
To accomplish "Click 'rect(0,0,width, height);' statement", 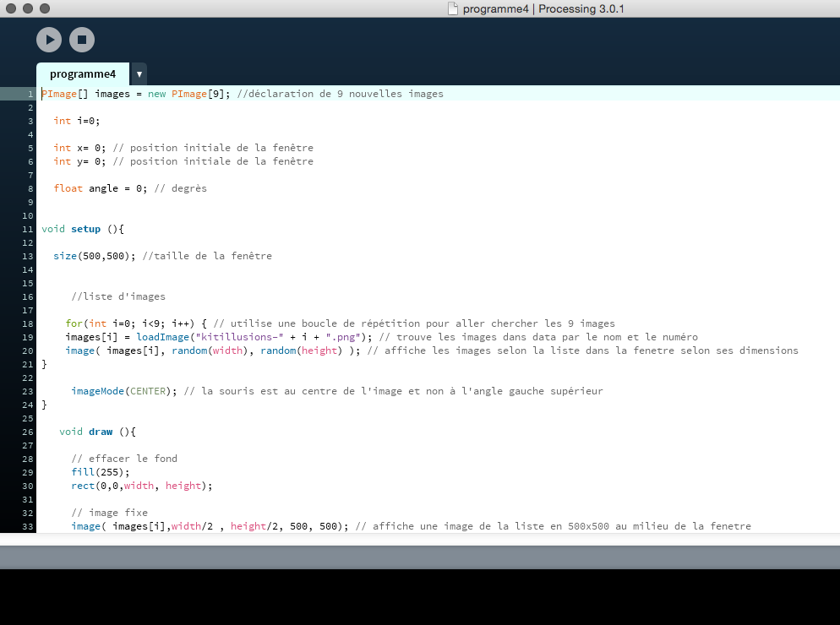I will tap(142, 486).
